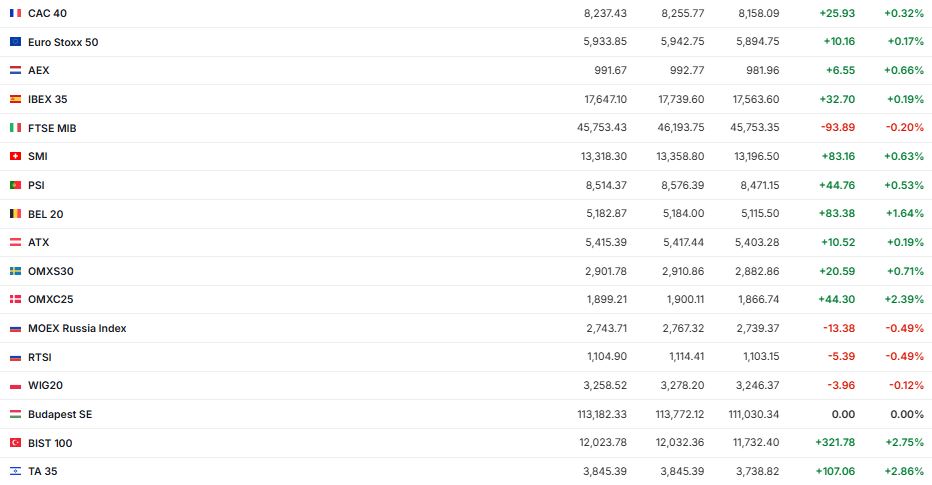The height and width of the screenshot is (485, 932).
Task: Open the MOEX Russia Index link
Action: point(77,328)
